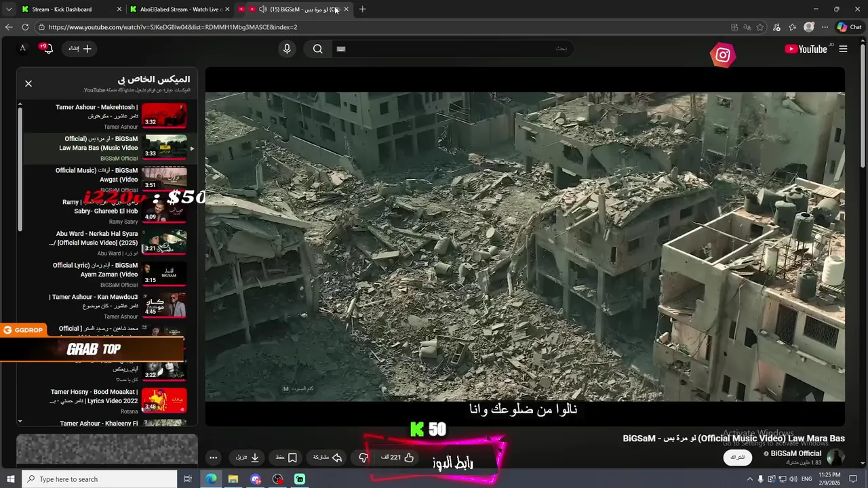Viewport: 868px width, 488px height.
Task: Show hidden system tray icons chevron
Action: point(749,479)
